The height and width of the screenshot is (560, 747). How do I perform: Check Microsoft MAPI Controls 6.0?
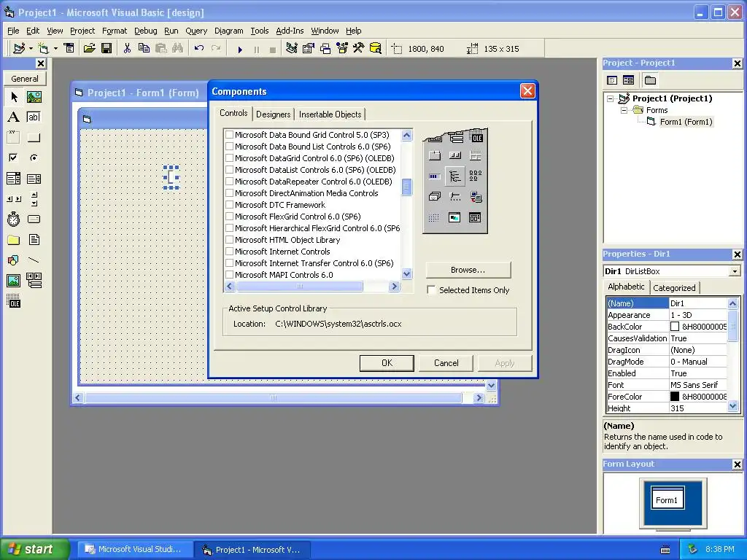[229, 275]
